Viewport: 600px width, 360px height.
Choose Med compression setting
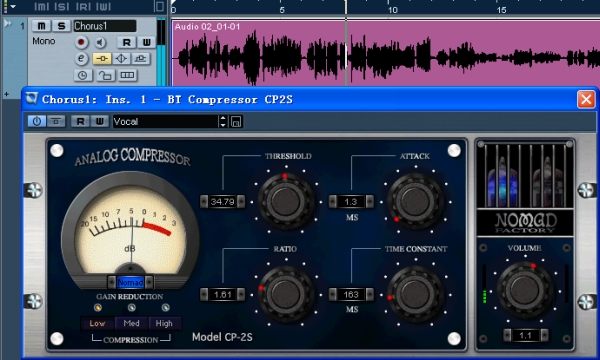pyautogui.click(x=131, y=323)
